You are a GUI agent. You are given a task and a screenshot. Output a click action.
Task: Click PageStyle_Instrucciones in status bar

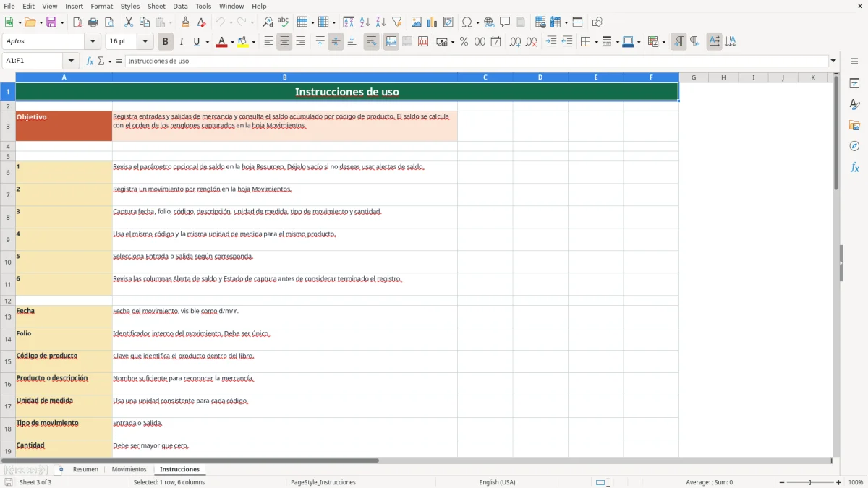pyautogui.click(x=323, y=482)
